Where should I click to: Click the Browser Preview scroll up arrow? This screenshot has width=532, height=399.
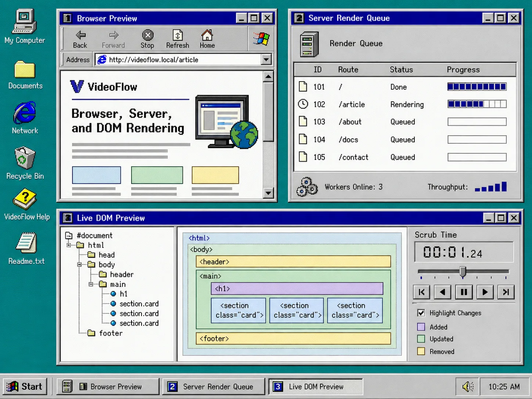[268, 77]
